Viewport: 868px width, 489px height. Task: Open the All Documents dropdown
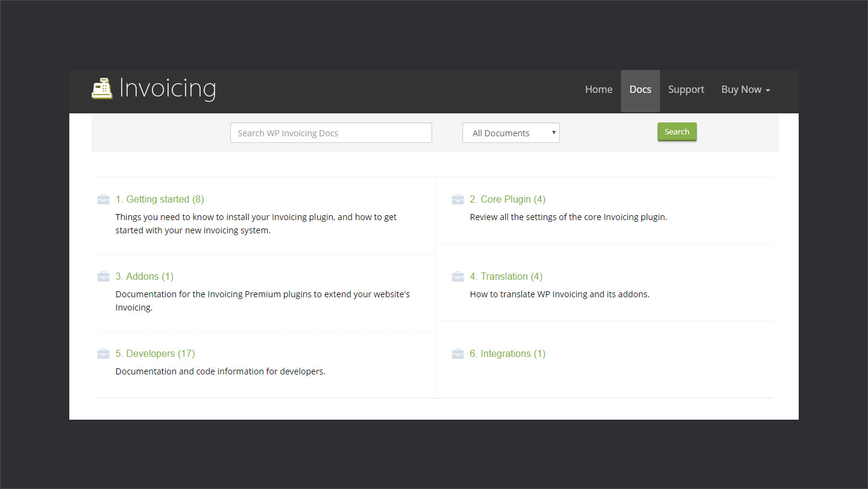tap(511, 133)
